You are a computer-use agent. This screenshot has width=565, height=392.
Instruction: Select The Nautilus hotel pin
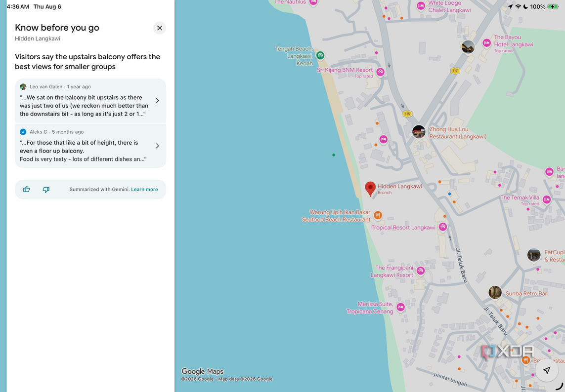313,2
